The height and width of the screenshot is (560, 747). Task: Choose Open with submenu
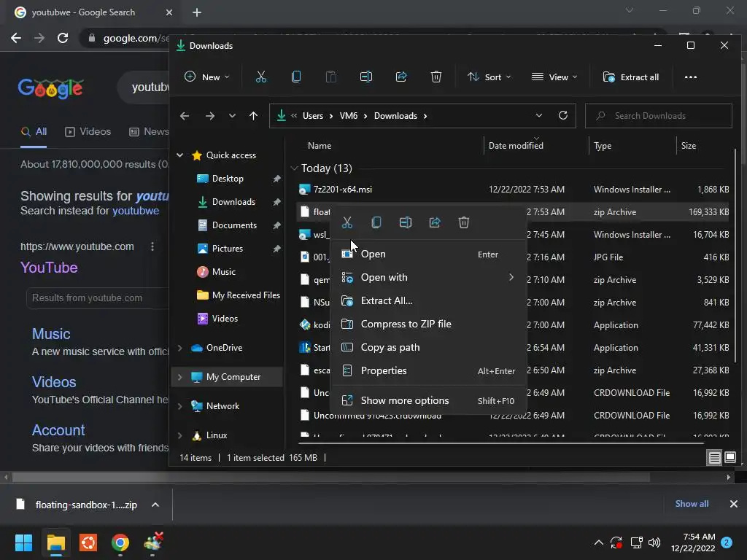[x=429, y=277]
